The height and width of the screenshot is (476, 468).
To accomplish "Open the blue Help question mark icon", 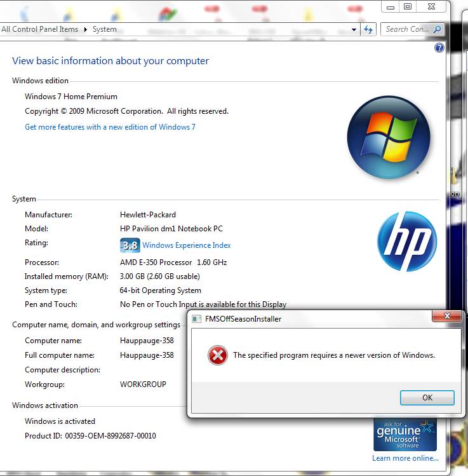I will tap(439, 48).
